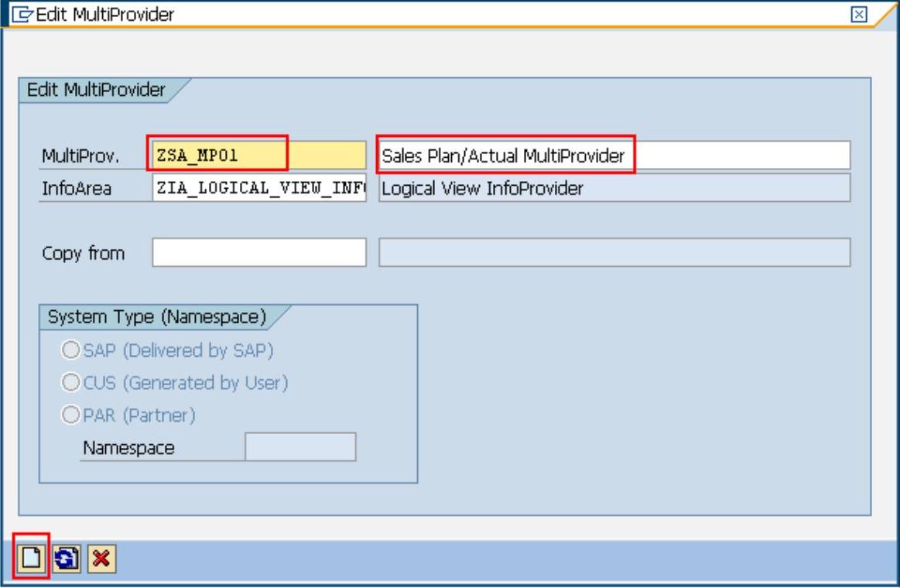
Task: Select CUS (Generated by User) radio button
Action: (70, 382)
